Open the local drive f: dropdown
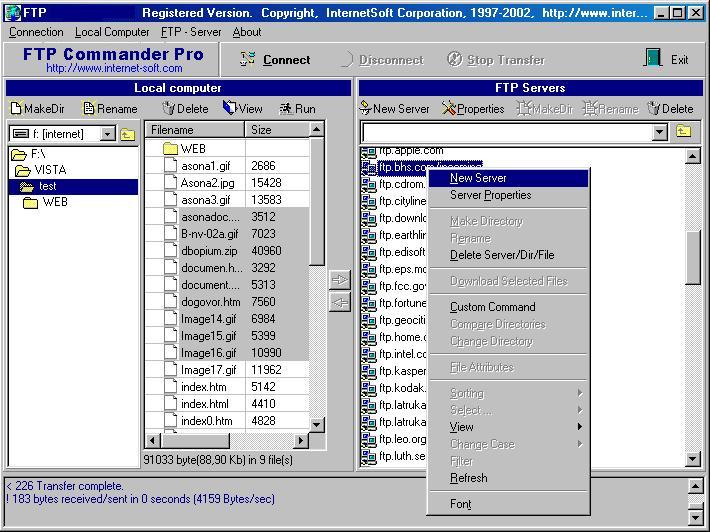Image resolution: width=710 pixels, height=532 pixels. [x=107, y=134]
